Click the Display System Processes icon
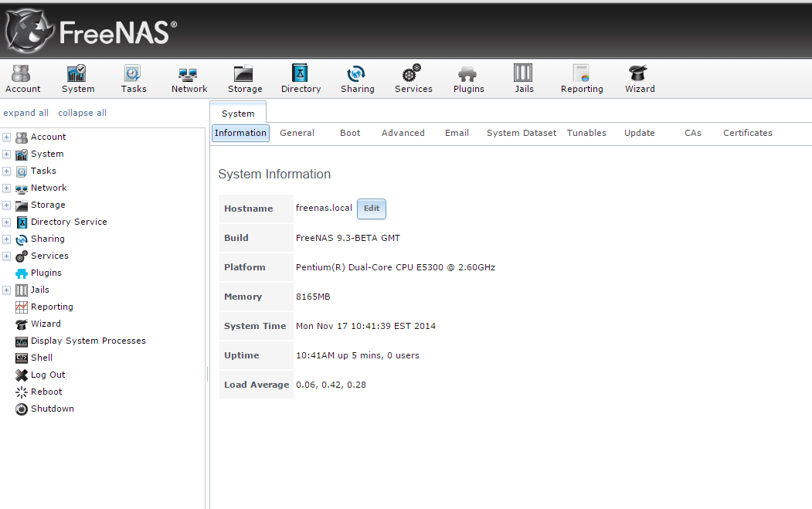This screenshot has width=812, height=509. coord(21,341)
